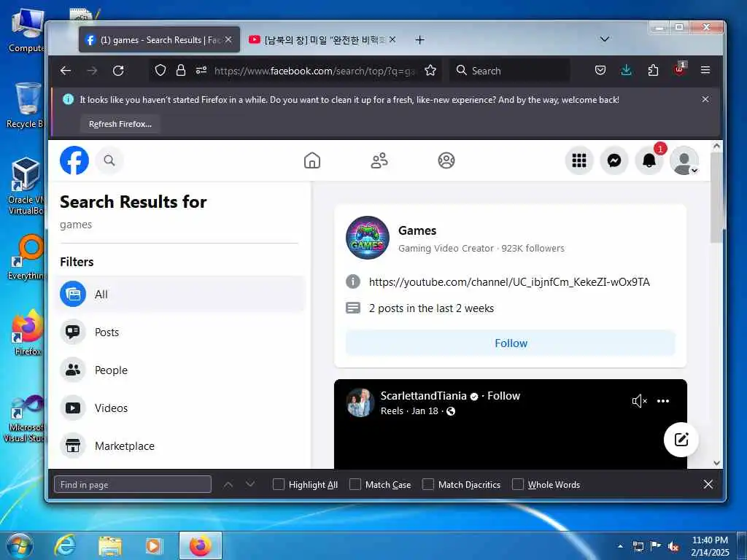The height and width of the screenshot is (560, 747).
Task: Click the Facebook URL address bar
Action: coord(314,71)
